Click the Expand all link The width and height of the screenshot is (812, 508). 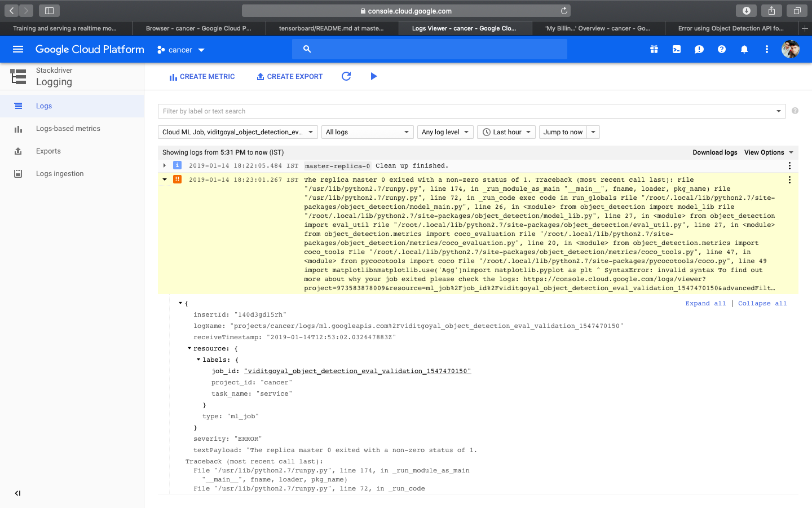pyautogui.click(x=705, y=303)
